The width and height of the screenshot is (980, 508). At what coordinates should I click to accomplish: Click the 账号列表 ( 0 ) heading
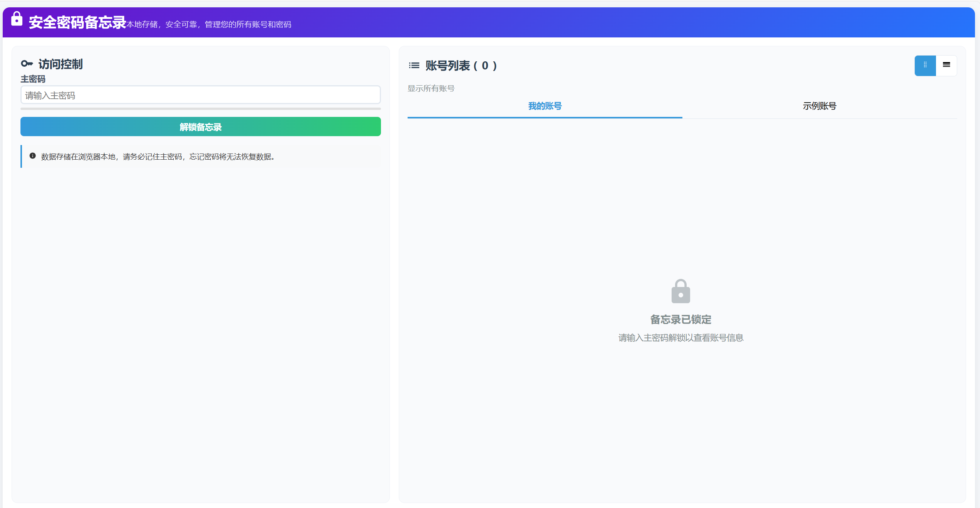point(461,66)
